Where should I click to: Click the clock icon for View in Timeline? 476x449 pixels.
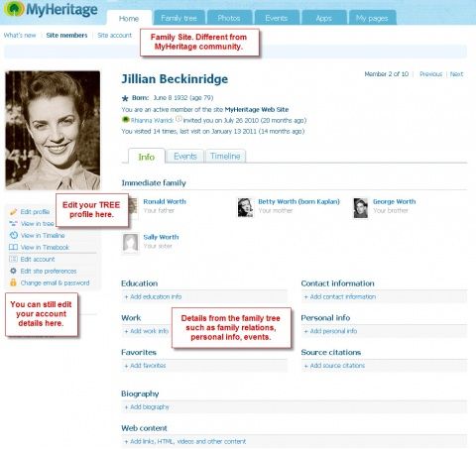click(x=13, y=235)
